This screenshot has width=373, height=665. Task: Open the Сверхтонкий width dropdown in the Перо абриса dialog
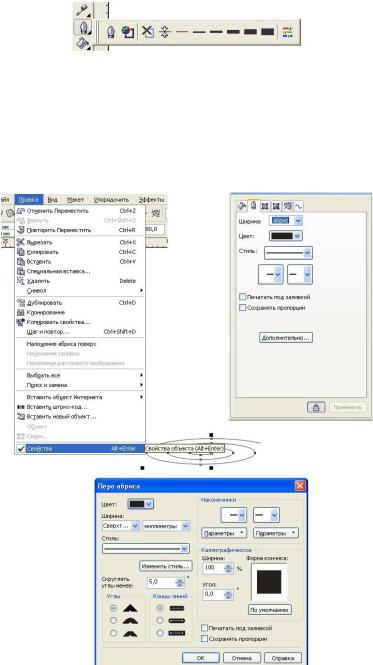click(135, 526)
